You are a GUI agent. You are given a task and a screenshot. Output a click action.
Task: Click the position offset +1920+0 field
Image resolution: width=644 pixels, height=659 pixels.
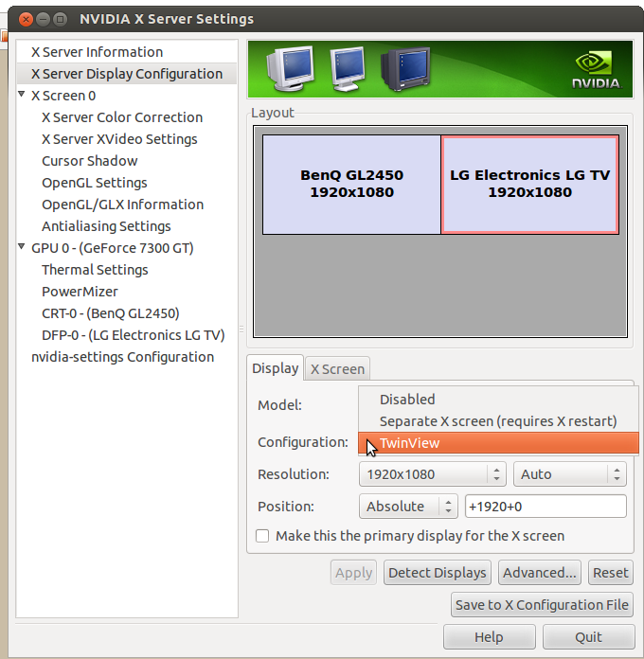pyautogui.click(x=545, y=507)
